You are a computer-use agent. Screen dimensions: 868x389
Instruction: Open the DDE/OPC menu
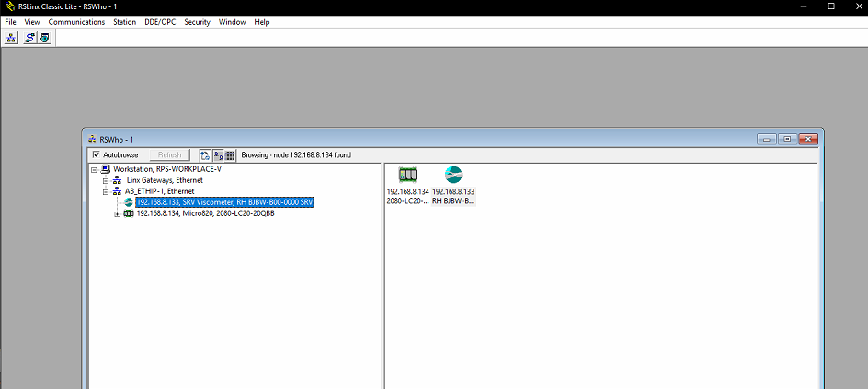coord(160,22)
